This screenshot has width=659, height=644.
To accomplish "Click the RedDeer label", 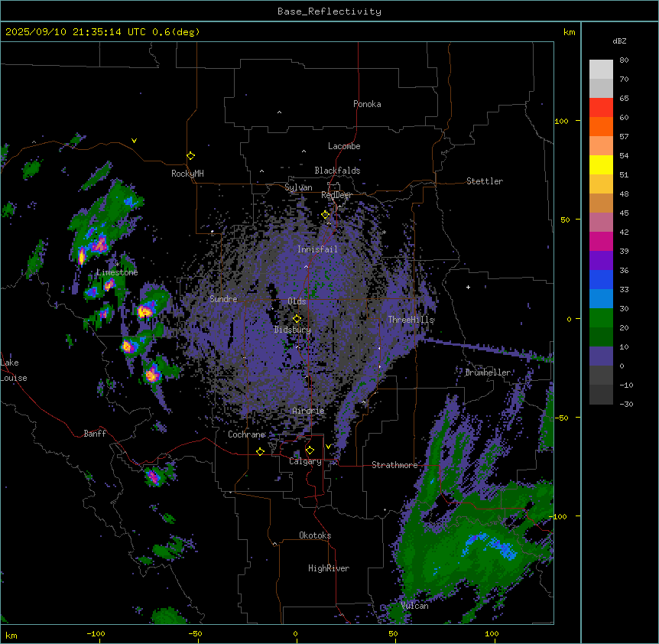I will click(336, 195).
